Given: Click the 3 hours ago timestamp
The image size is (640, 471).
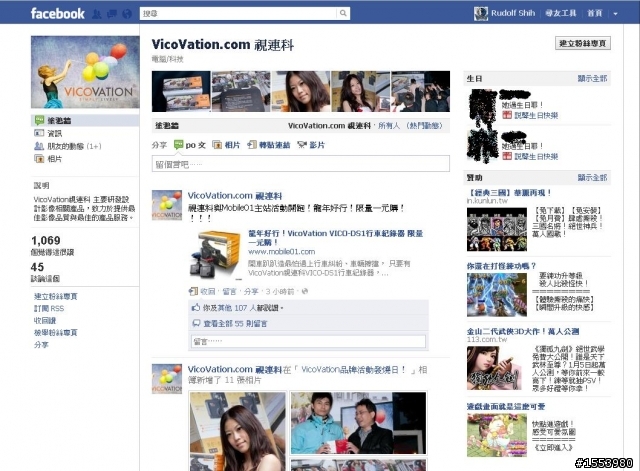Looking at the screenshot, I should pos(280,291).
